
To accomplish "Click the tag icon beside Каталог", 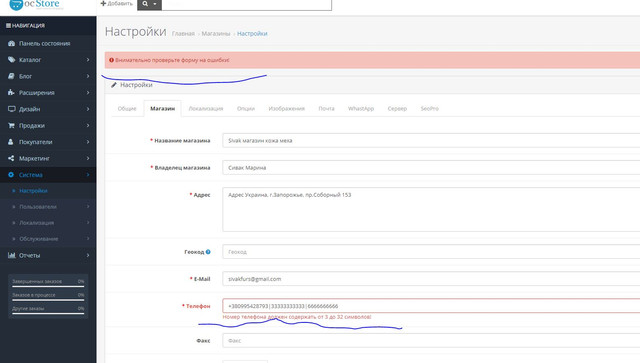I will 11,60.
